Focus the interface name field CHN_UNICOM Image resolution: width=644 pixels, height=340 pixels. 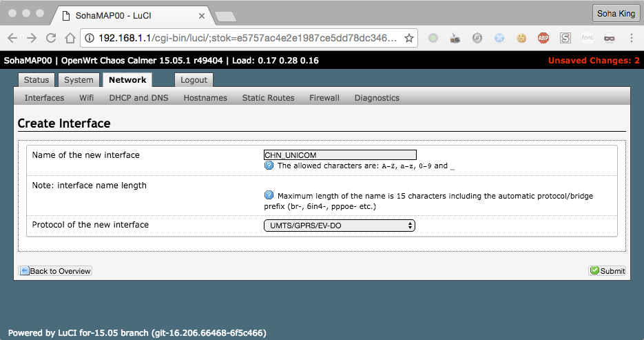[x=340, y=155]
